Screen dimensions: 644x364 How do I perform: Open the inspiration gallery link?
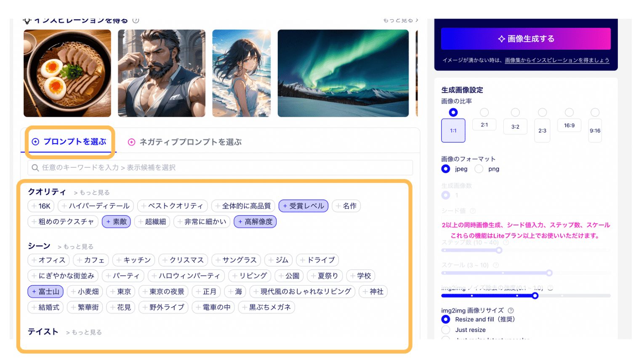tap(557, 60)
